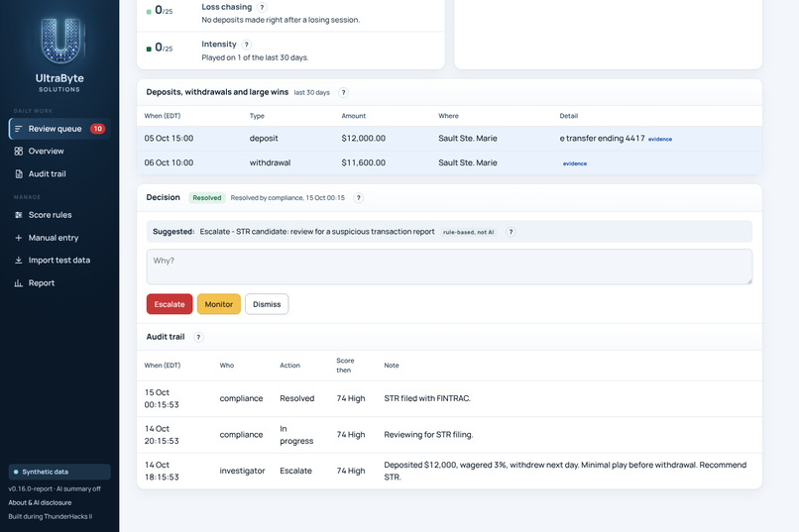799x532 pixels.
Task: Click the red Escalate button
Action: (x=170, y=304)
